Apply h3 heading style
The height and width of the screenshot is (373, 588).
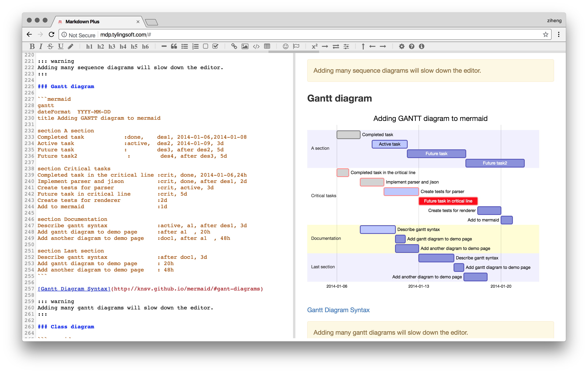(x=112, y=46)
